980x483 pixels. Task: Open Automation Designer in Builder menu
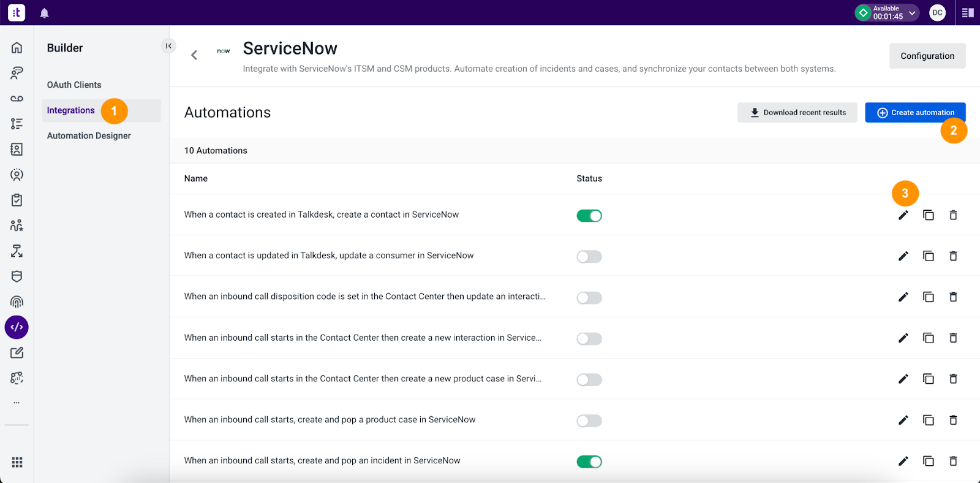[x=89, y=136]
